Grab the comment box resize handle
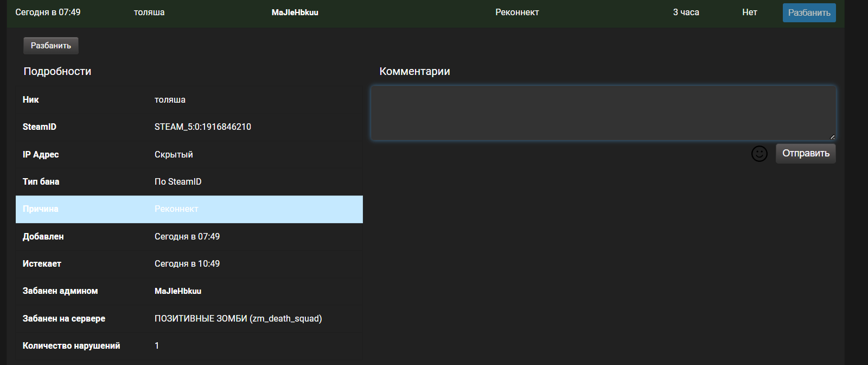The image size is (868, 365). (832, 137)
